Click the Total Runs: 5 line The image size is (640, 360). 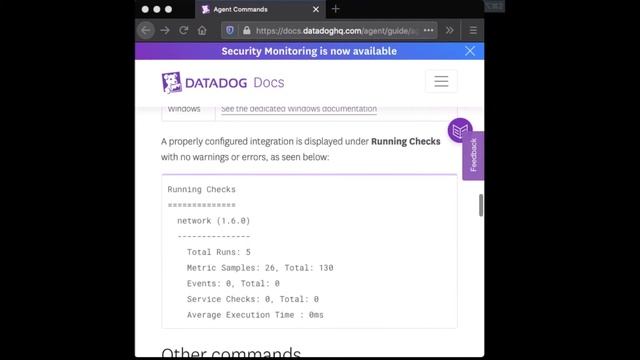219,252
